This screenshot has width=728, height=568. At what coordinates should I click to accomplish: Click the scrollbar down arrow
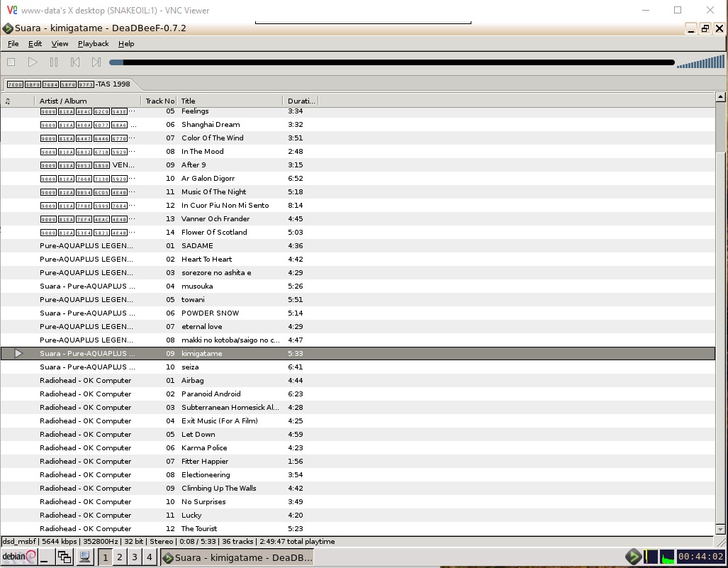click(721, 530)
